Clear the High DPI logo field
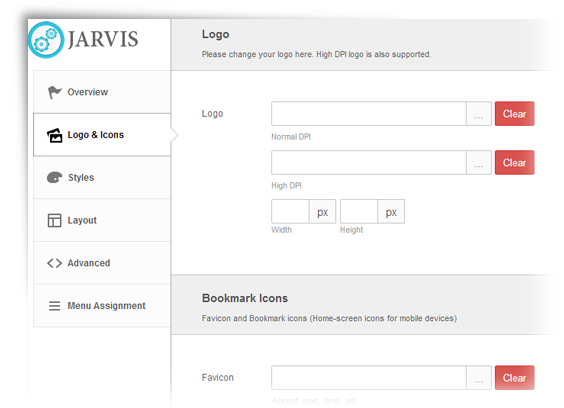Image resolution: width=564 pixels, height=408 pixels. click(515, 163)
